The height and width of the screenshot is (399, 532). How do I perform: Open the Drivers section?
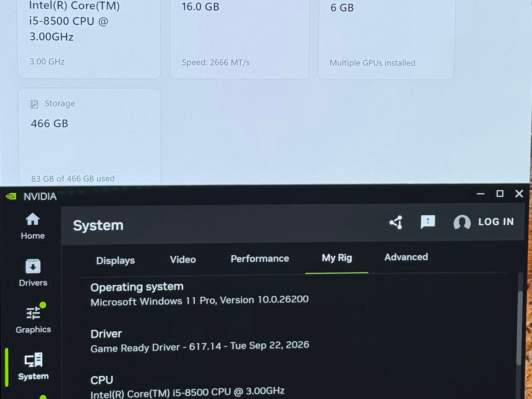tap(33, 272)
